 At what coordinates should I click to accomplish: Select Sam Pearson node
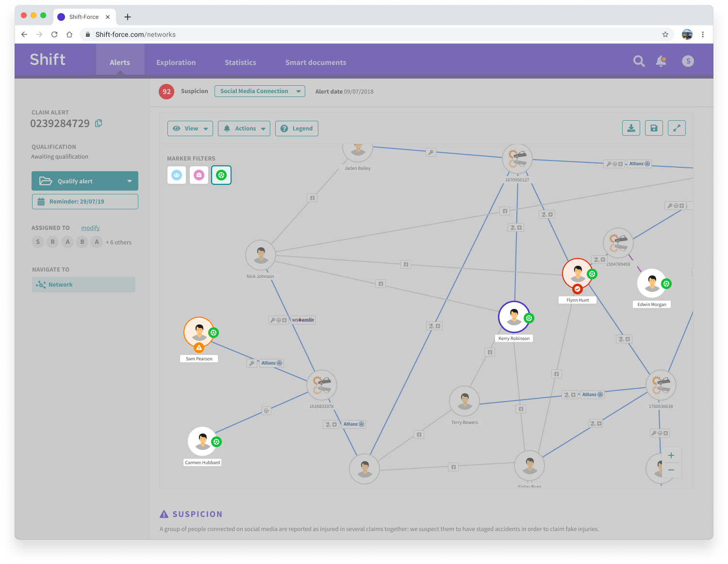pyautogui.click(x=199, y=332)
